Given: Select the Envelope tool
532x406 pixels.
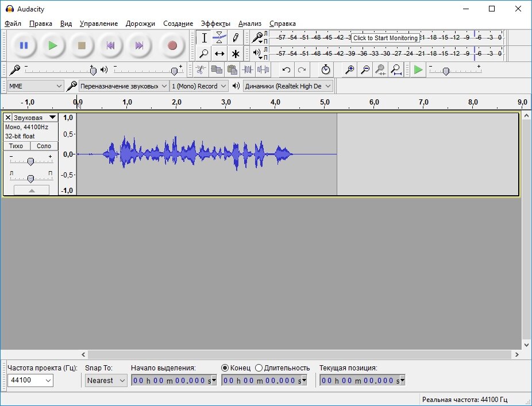Looking at the screenshot, I should pos(219,37).
